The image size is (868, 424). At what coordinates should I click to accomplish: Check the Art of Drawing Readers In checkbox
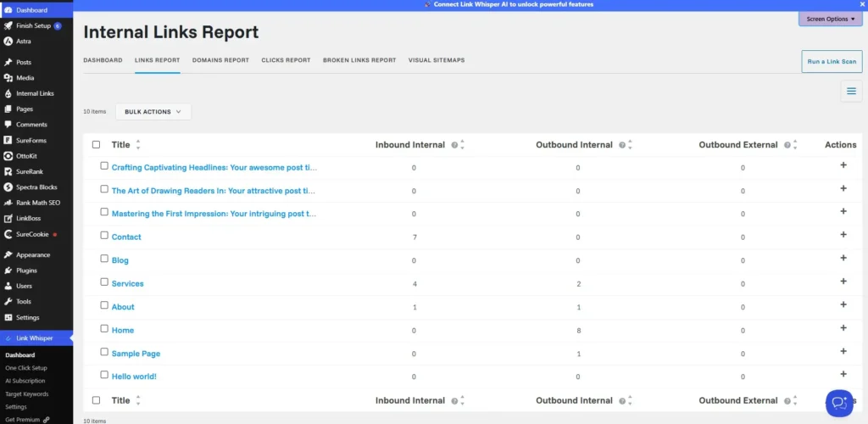(x=104, y=189)
